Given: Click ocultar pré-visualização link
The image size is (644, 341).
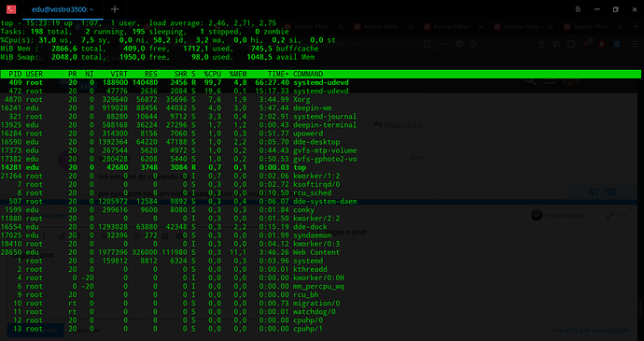Looking at the screenshot, I should [x=590, y=330].
